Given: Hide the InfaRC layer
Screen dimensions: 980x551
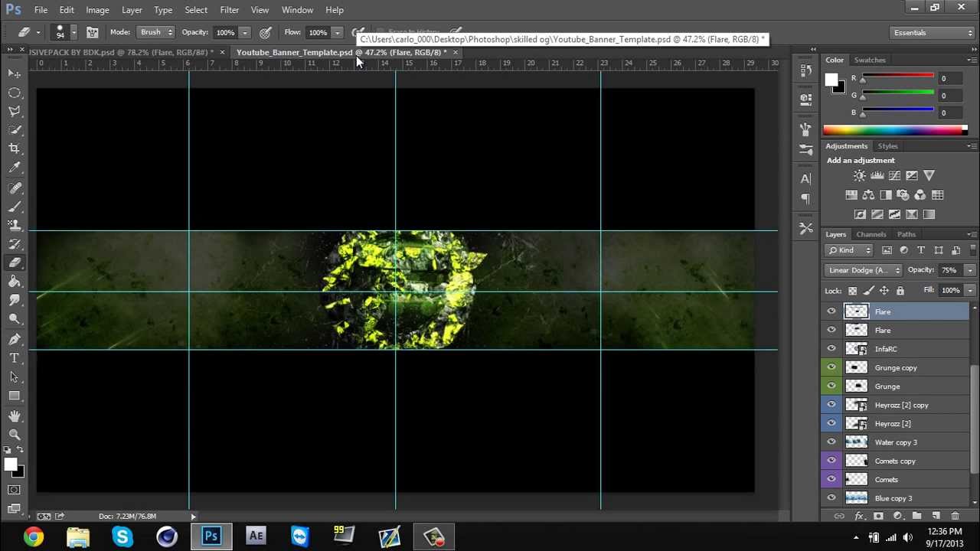Looking at the screenshot, I should pyautogui.click(x=831, y=349).
